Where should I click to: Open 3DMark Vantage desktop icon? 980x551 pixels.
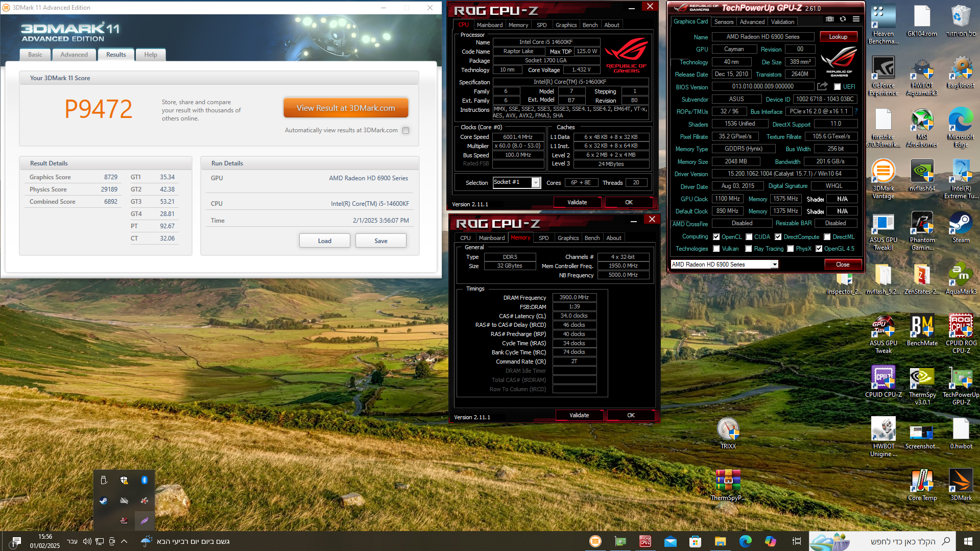point(883,179)
